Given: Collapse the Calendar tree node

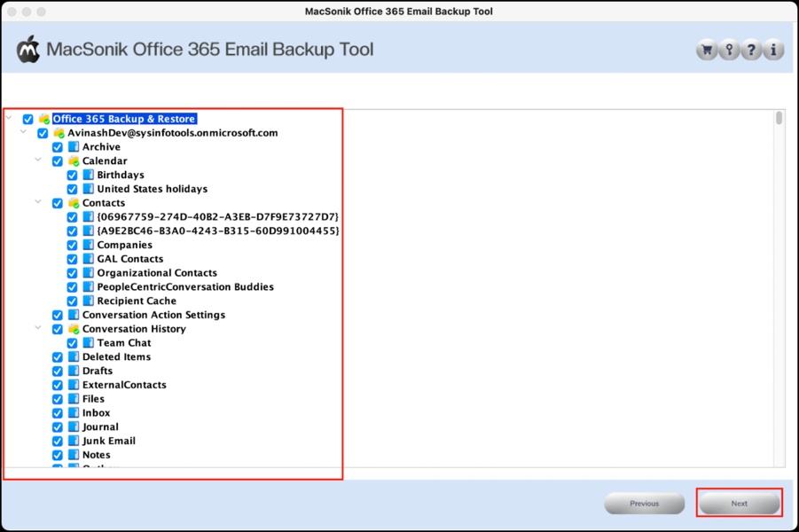Looking at the screenshot, I should tap(38, 160).
